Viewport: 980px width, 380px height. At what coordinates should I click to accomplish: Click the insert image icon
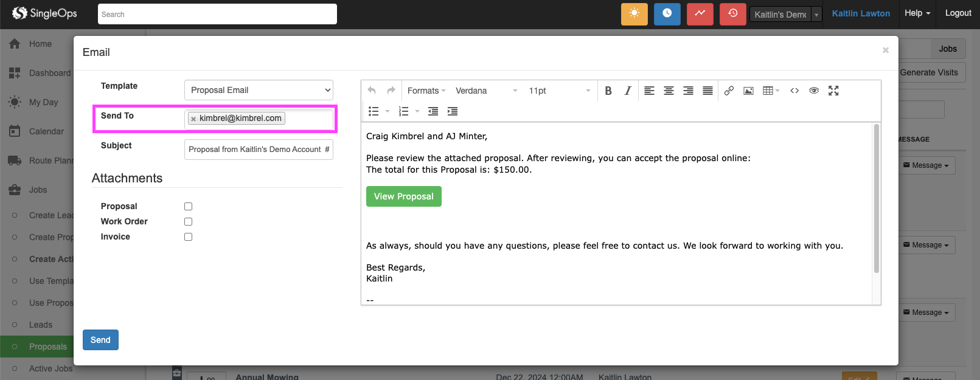tap(748, 91)
